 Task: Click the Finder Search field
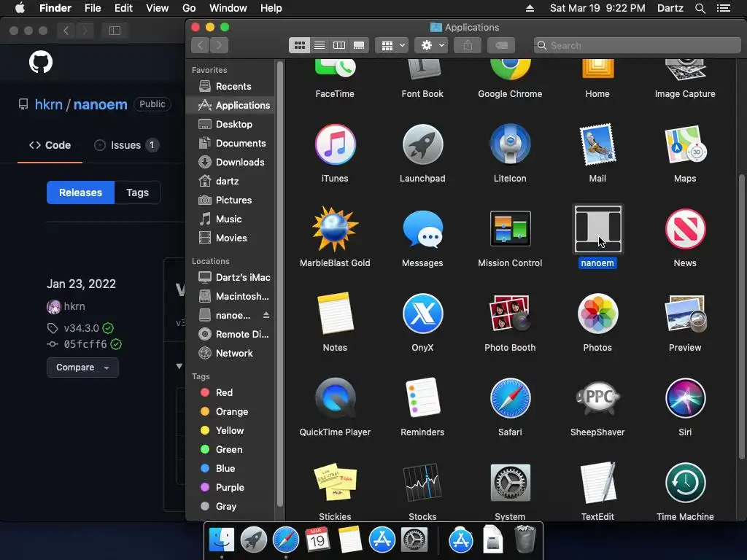[x=638, y=45]
